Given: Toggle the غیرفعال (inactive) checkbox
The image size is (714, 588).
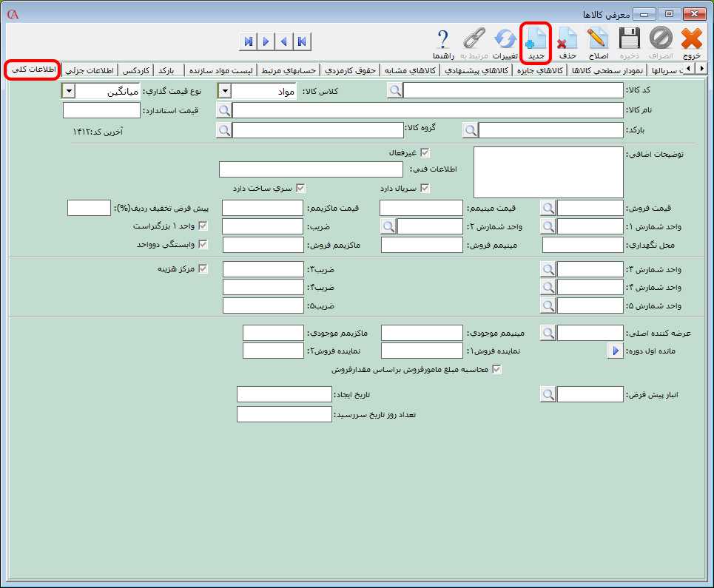Looking at the screenshot, I should (x=425, y=153).
